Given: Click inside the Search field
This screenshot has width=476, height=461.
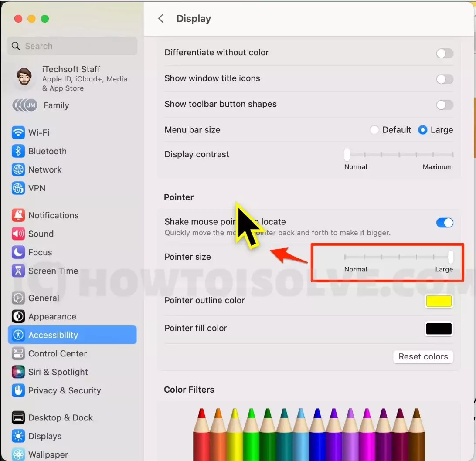Looking at the screenshot, I should tap(72, 46).
